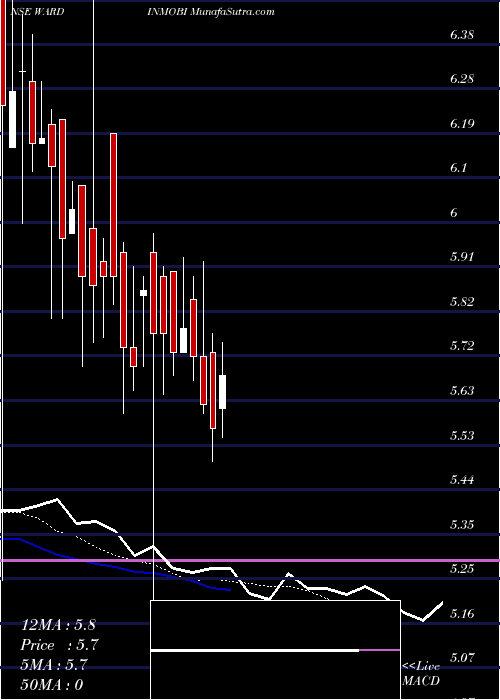Click the 'INMOBI MunafaSutra.com' label
Image resolution: width=500 pixels, height=700 pixels.
[x=210, y=12]
